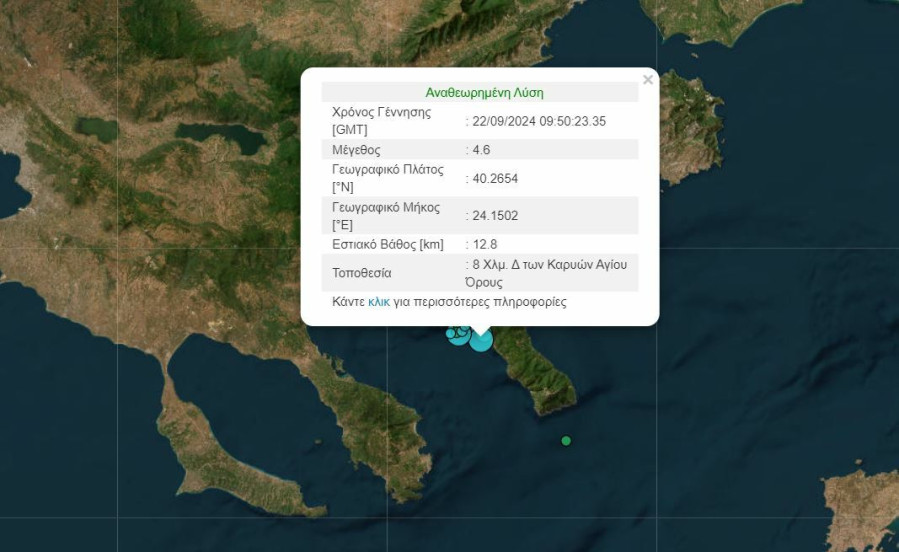The image size is (899, 552).
Task: Click the 'Χρόνος Γέννησης [GMT]' label
Action: coord(381,121)
